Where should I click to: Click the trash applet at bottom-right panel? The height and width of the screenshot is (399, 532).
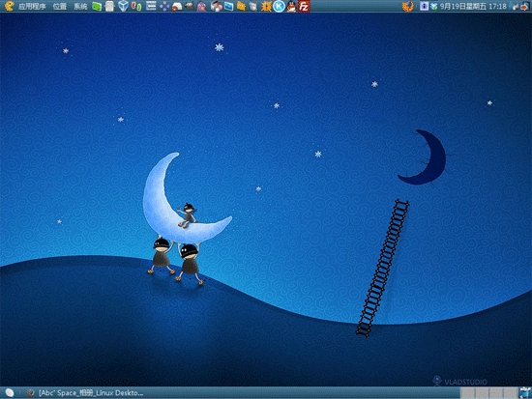[524, 392]
